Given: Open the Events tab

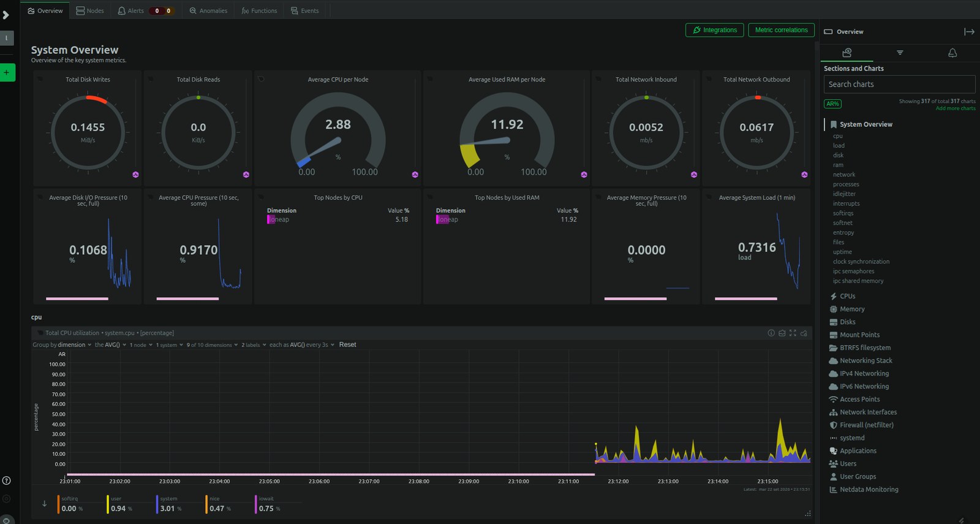Looking at the screenshot, I should pos(305,10).
